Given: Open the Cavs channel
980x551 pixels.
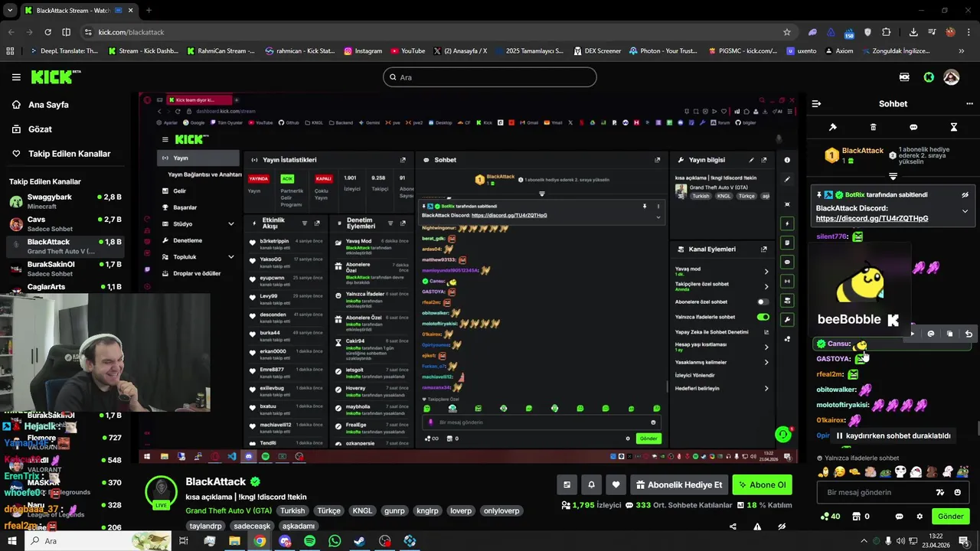Looking at the screenshot, I should point(66,223).
